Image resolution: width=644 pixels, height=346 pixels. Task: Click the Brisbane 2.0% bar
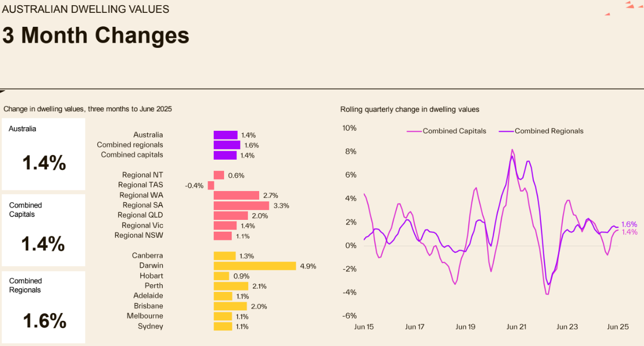coord(230,306)
